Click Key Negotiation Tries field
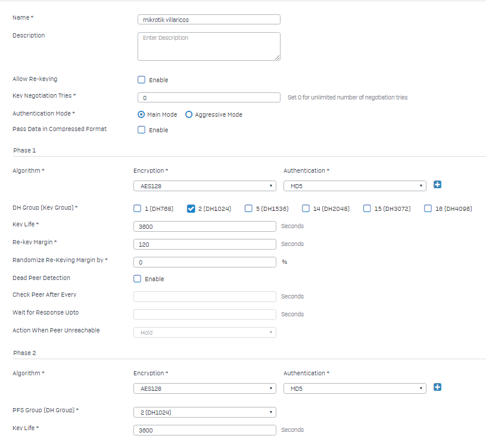Image resolution: width=486 pixels, height=448 pixels. coord(209,98)
